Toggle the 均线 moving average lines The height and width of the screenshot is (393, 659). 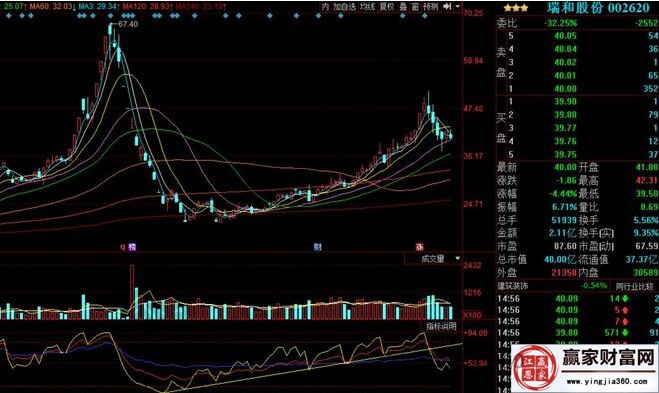[x=367, y=7]
